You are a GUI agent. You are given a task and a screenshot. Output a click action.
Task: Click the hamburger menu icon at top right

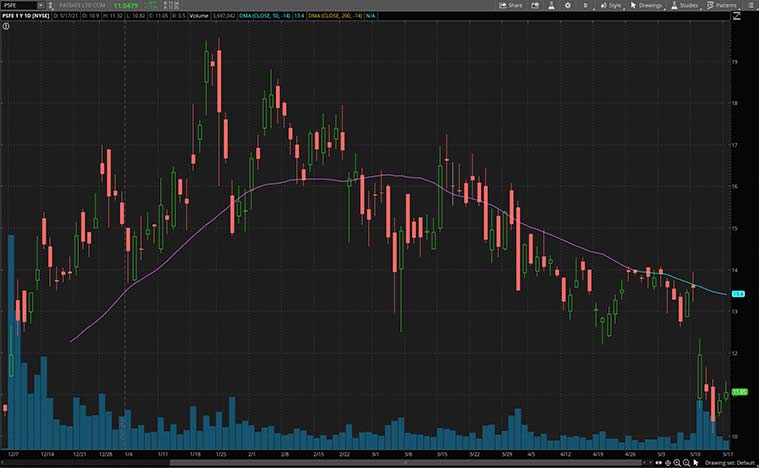click(751, 5)
